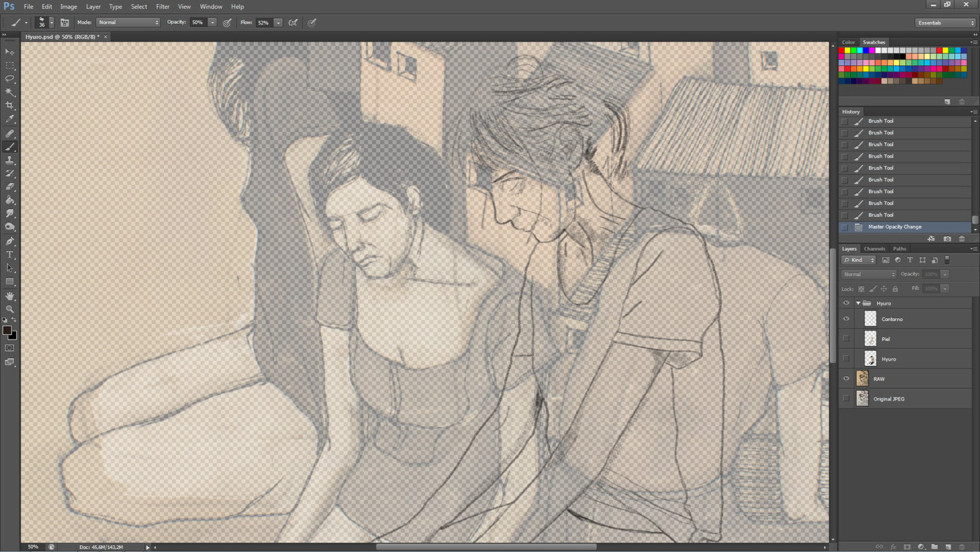Viewport: 980px width, 552px height.
Task: Open the Image menu
Action: (x=69, y=6)
